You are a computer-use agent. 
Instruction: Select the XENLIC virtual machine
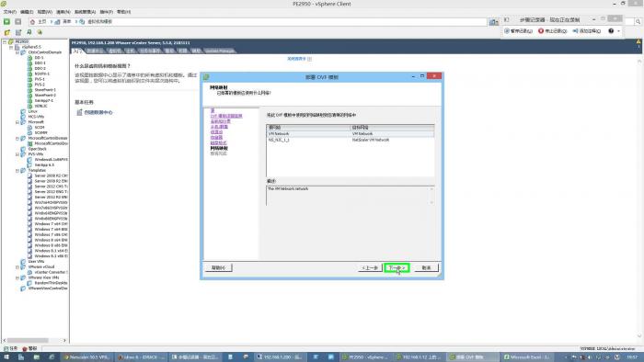(40, 106)
